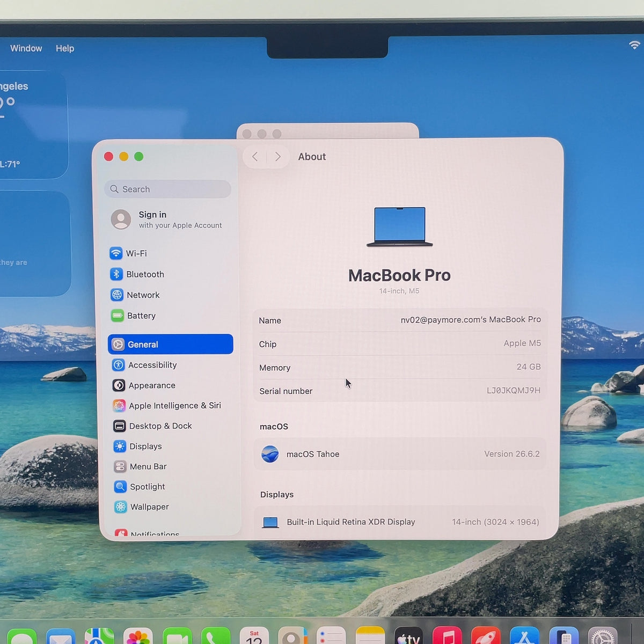Viewport: 644px width, 644px height.
Task: Select the General sidebar item
Action: 171,344
